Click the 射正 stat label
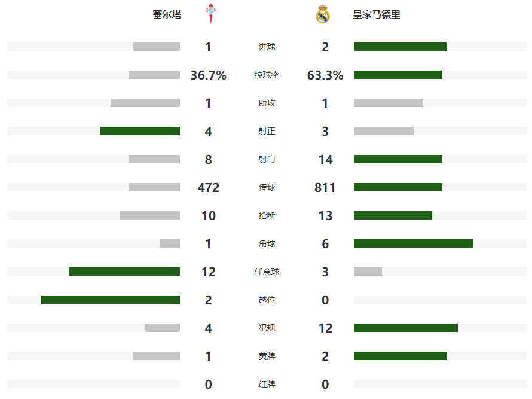Screen dimensions: 532x399 click(x=267, y=132)
